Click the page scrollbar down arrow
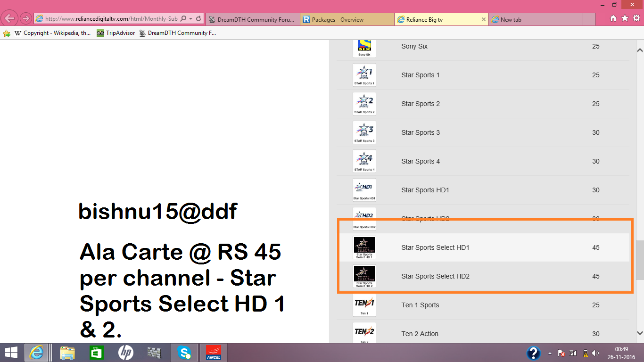 (640, 333)
